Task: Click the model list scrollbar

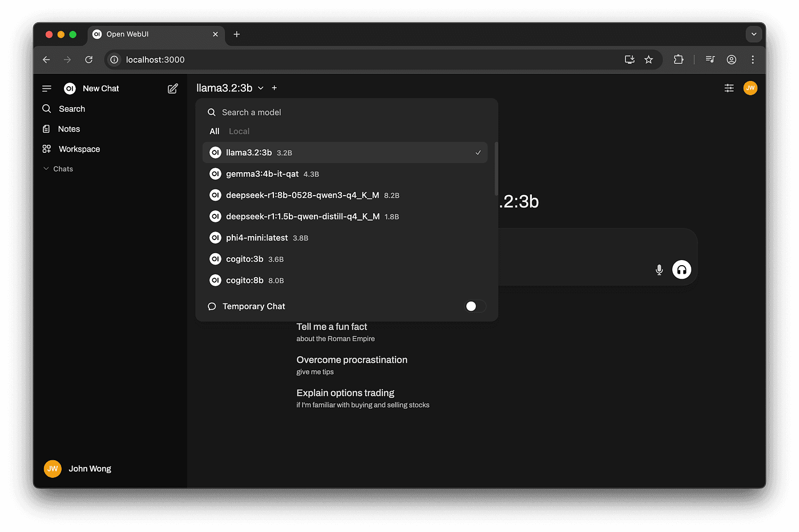Action: pos(496,169)
